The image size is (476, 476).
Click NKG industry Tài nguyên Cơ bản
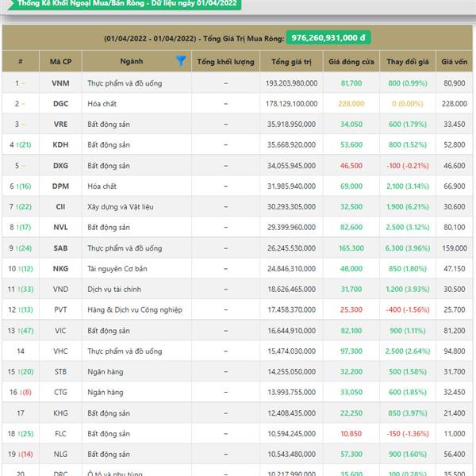tap(117, 269)
